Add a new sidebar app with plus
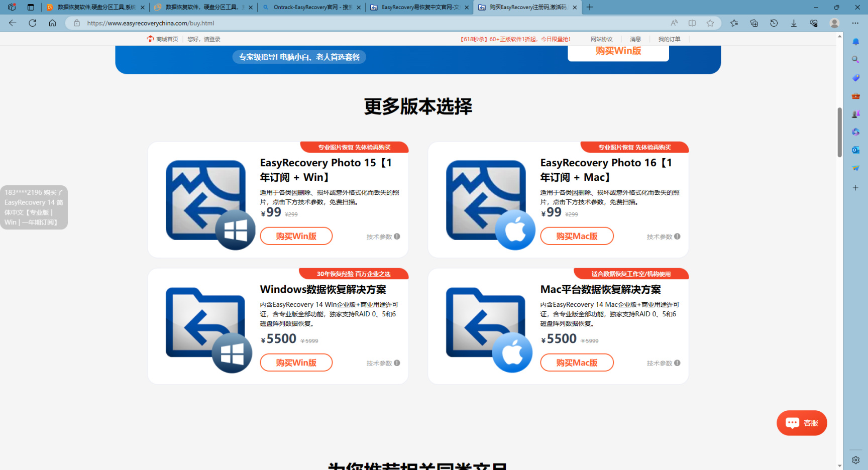The image size is (868, 470). (856, 188)
